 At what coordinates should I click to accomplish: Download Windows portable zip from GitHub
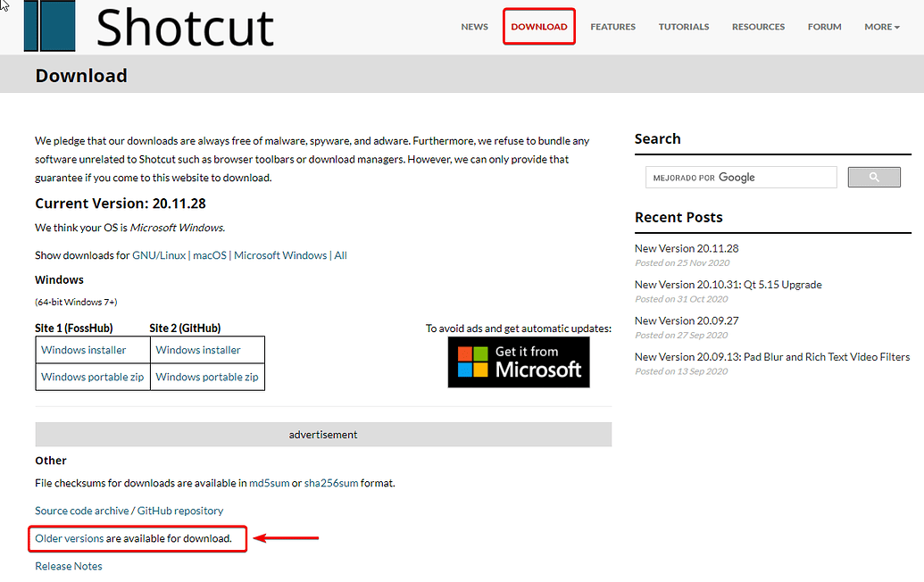[x=207, y=377]
